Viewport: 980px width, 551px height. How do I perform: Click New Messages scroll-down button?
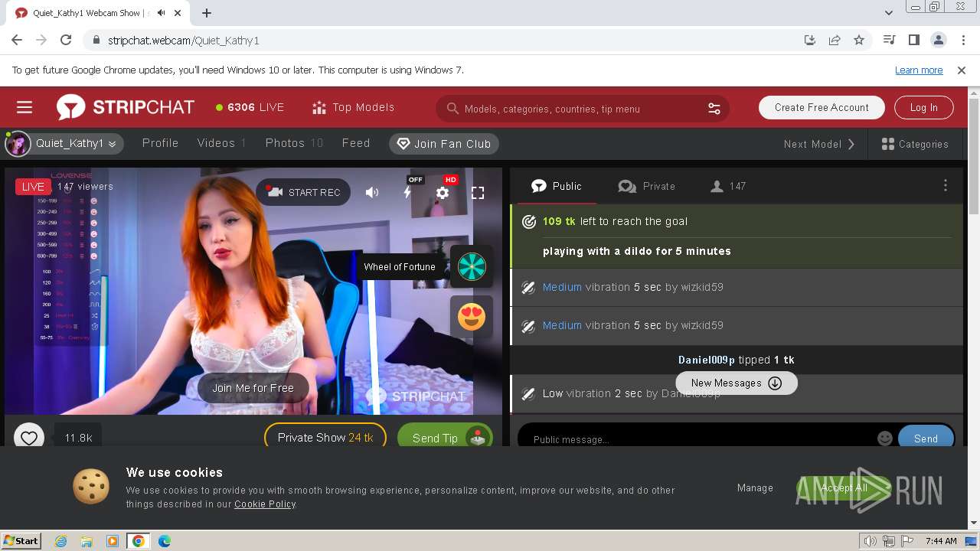[x=737, y=383]
